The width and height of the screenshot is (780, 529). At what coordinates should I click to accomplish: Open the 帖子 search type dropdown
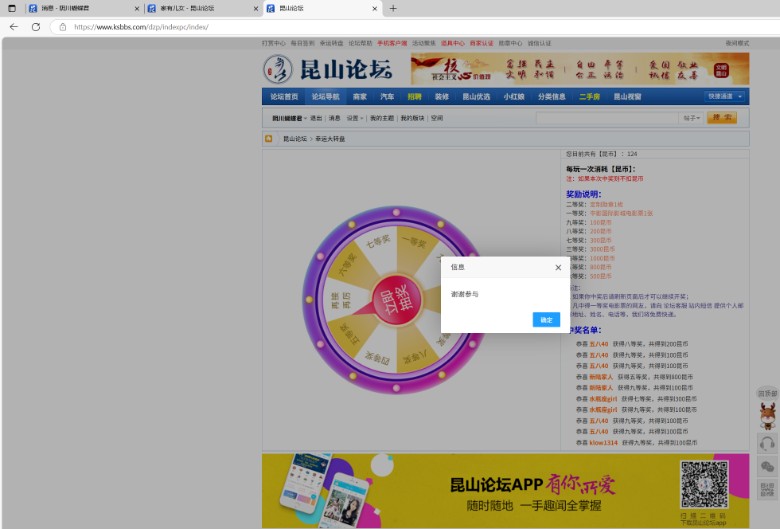click(692, 118)
